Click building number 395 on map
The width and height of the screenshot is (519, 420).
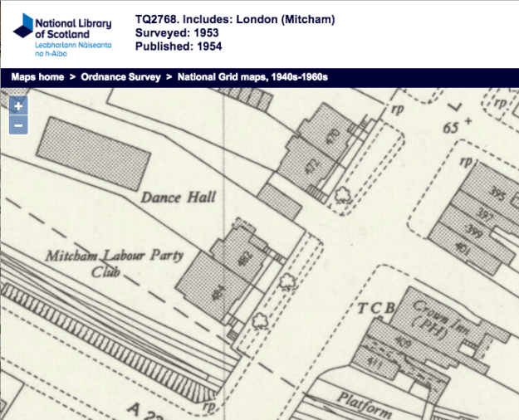click(x=497, y=194)
